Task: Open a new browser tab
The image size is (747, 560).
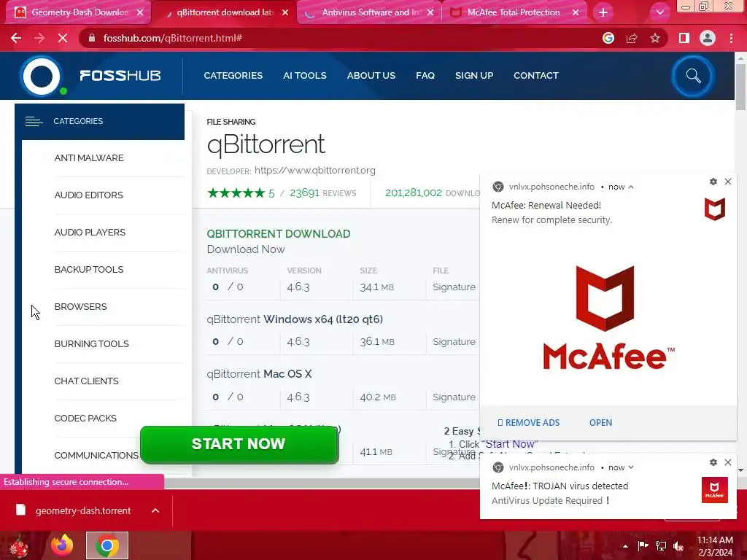Action: (x=603, y=12)
